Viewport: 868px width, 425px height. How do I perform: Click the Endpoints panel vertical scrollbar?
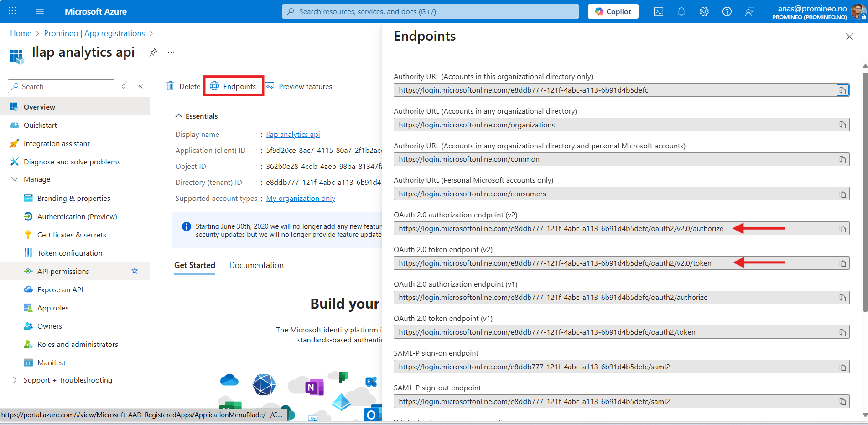click(x=865, y=192)
